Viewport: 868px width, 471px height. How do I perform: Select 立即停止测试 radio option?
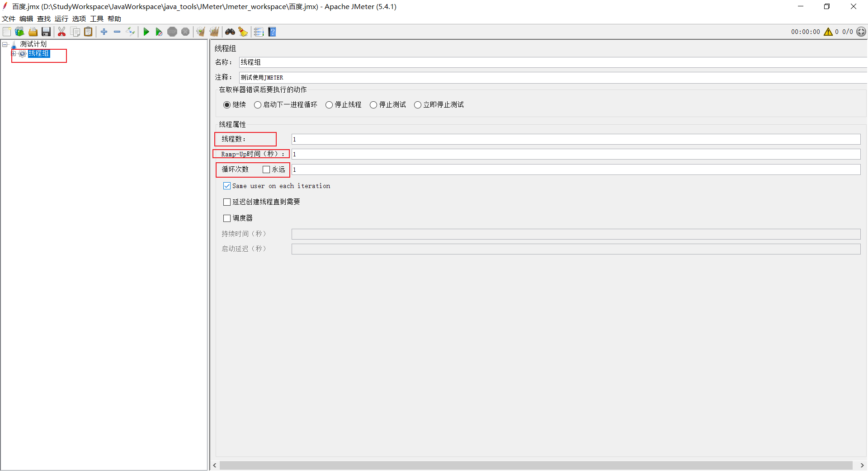418,105
